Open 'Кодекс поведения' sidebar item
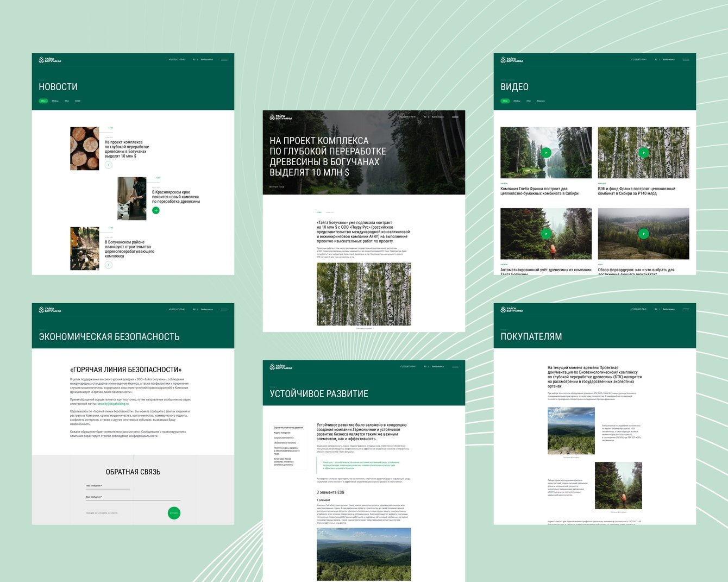728x582 pixels. point(283,433)
